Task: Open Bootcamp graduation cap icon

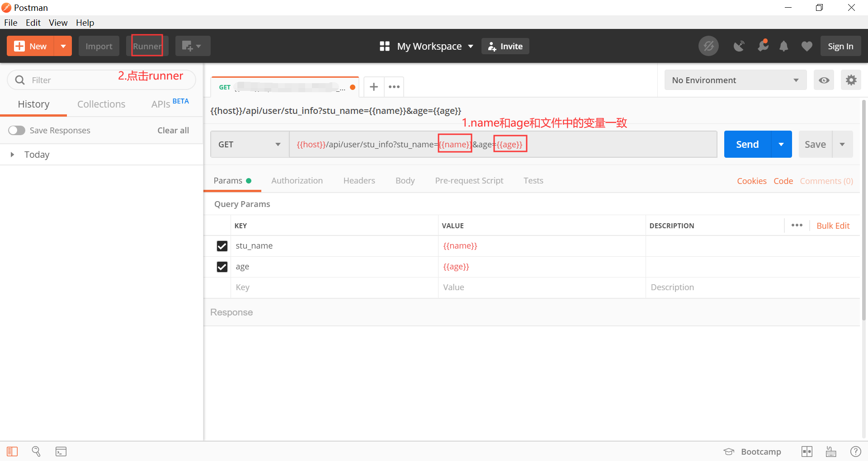Action: (729, 452)
